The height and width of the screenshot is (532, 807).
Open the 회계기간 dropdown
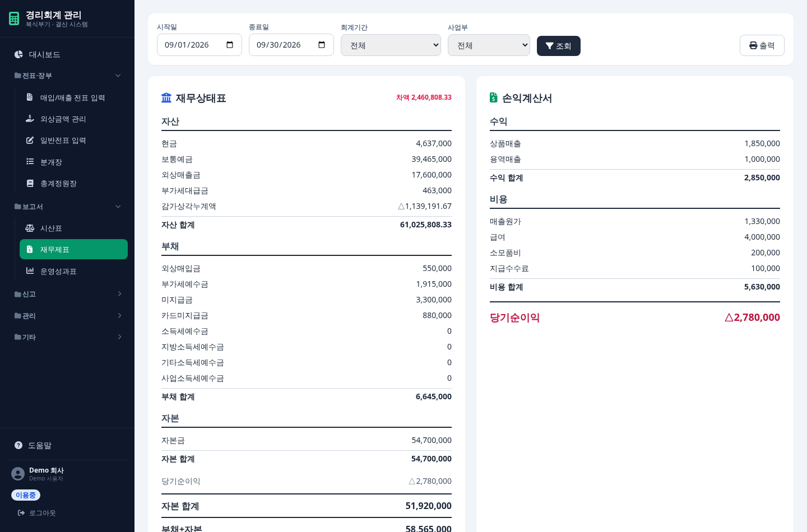point(391,45)
